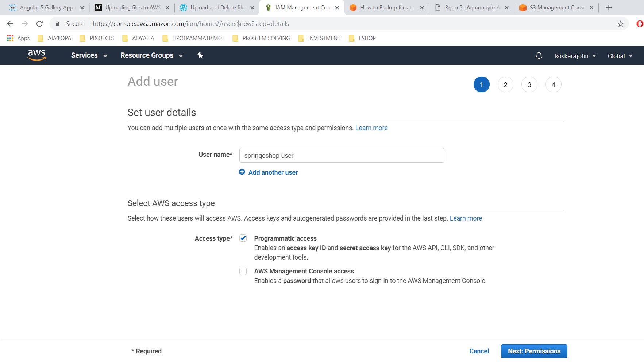Reload the page with the refresh icon

pos(39,24)
